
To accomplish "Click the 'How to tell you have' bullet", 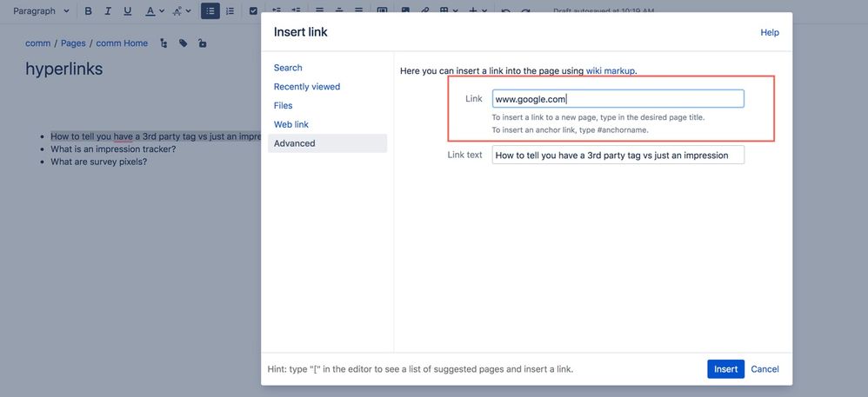I will pyautogui.click(x=155, y=136).
